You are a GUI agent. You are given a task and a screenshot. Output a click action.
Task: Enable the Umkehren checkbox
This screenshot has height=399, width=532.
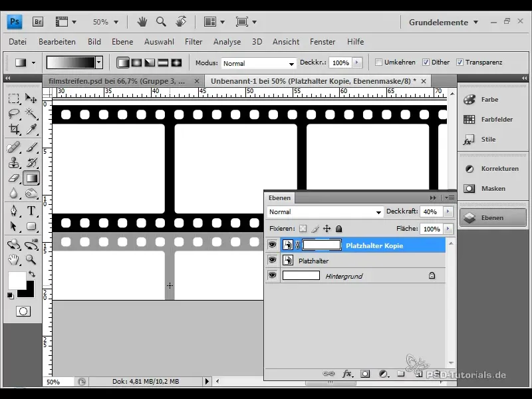[x=378, y=63]
